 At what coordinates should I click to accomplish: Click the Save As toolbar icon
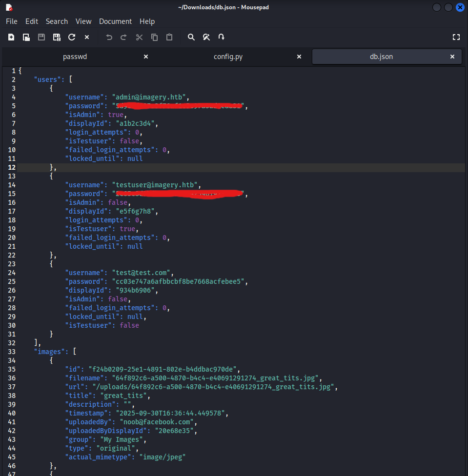coord(57,37)
